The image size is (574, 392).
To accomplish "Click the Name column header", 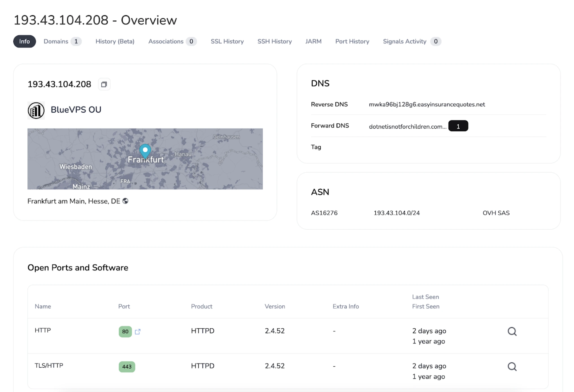I will click(43, 307).
